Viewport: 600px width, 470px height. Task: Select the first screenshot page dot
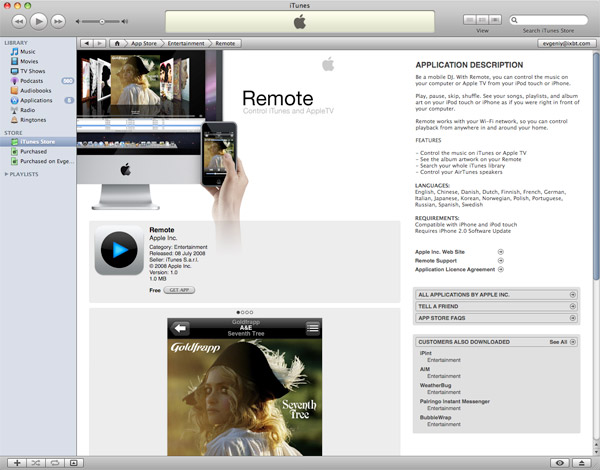238,312
